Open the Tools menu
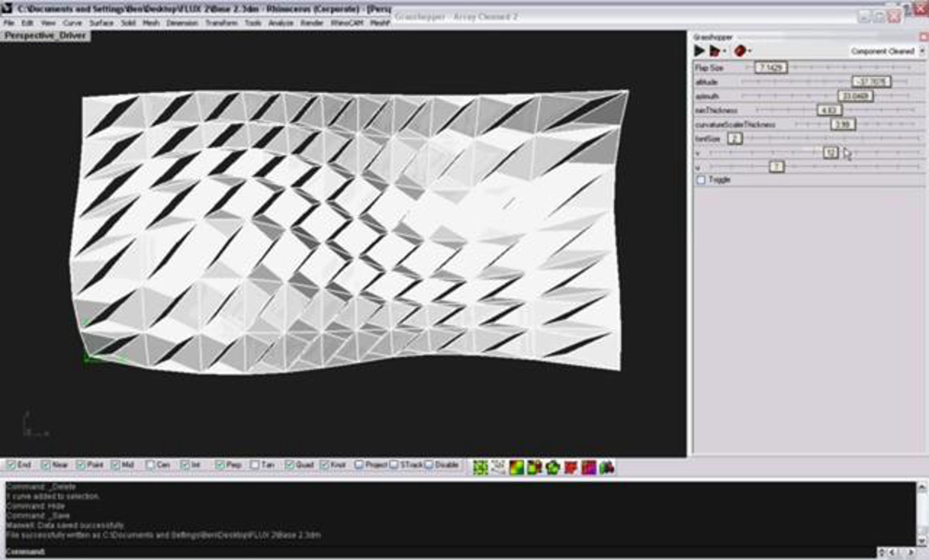Viewport: 929px width, 560px height. pos(253,23)
